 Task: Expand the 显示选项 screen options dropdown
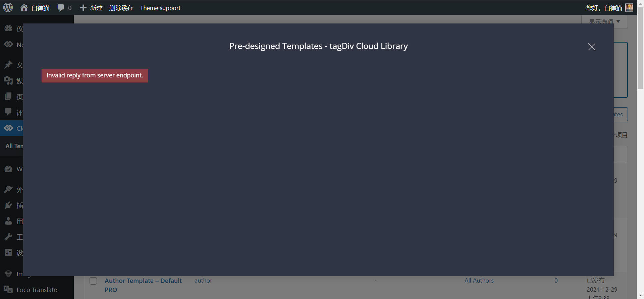click(604, 21)
